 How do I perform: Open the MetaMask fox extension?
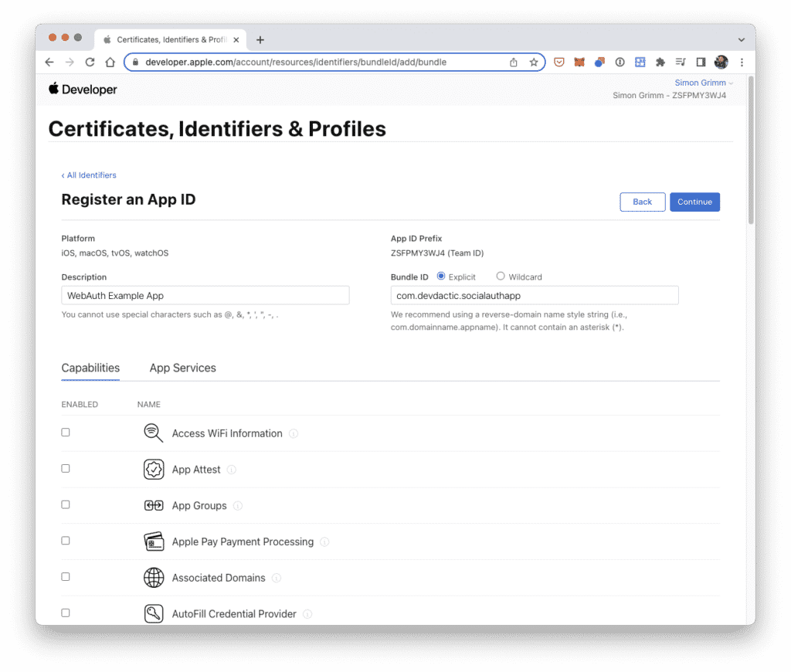pos(579,62)
